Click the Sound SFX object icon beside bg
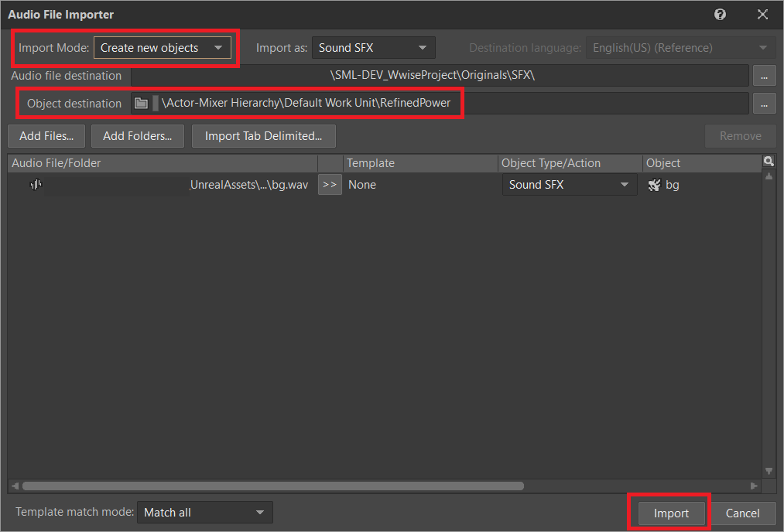Viewport: 784px width, 532px height. pos(654,186)
